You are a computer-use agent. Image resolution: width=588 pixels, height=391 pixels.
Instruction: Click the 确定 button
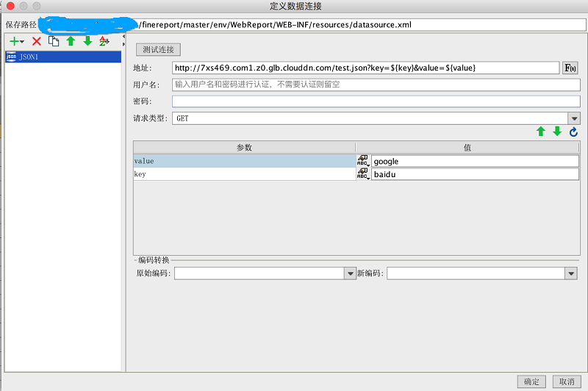531,381
